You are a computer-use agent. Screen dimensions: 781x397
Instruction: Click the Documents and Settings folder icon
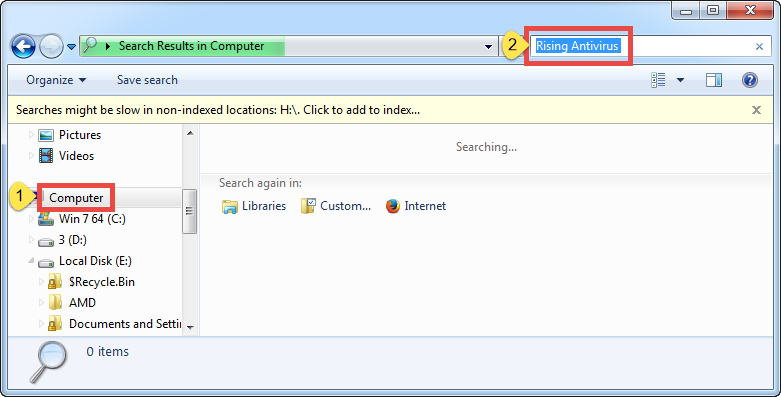pyautogui.click(x=55, y=324)
